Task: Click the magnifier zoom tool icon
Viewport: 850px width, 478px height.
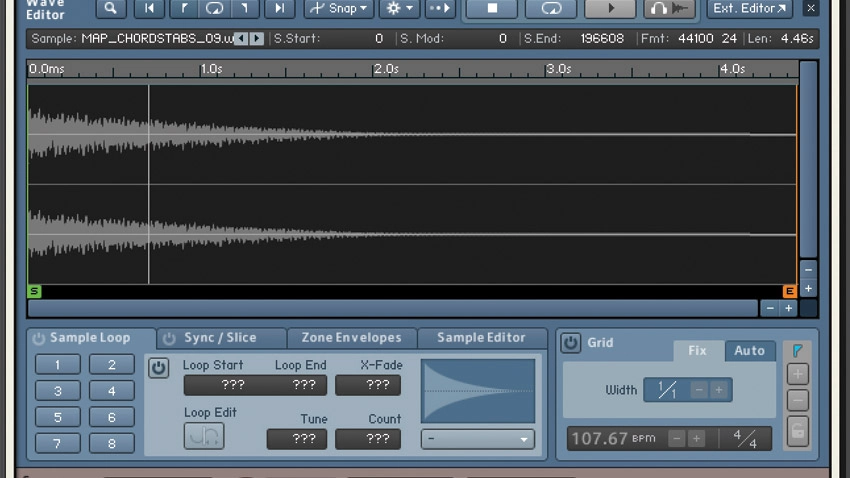Action: pyautogui.click(x=111, y=8)
